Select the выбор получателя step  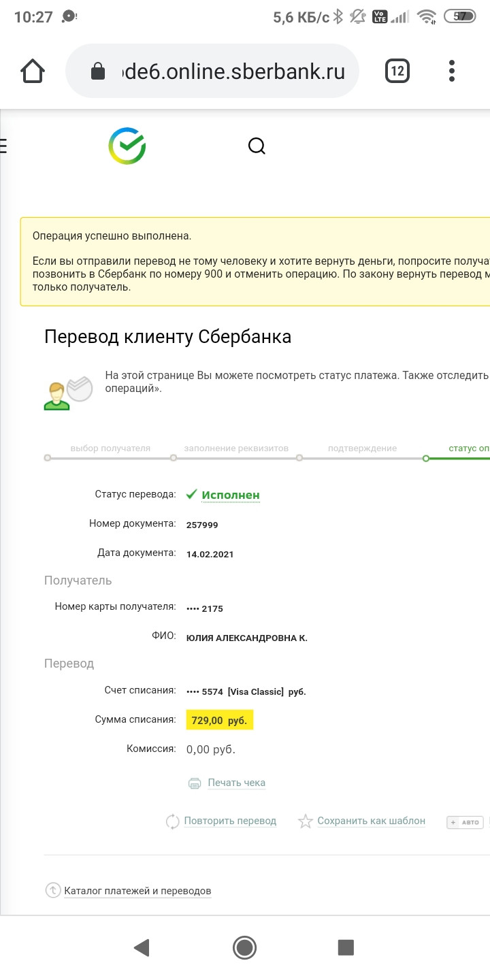tap(110, 448)
